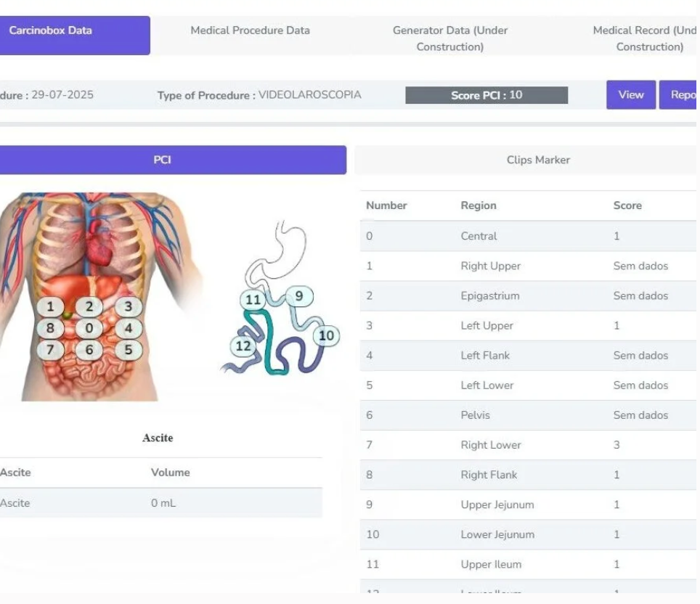Select marker 9 on the intestine diagram
The height and width of the screenshot is (604, 700).
click(x=298, y=295)
